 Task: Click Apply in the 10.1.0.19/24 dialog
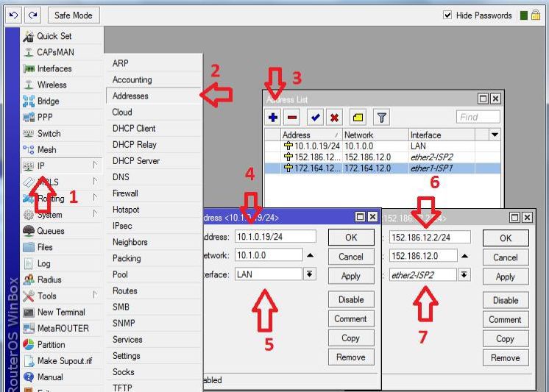[351, 276]
